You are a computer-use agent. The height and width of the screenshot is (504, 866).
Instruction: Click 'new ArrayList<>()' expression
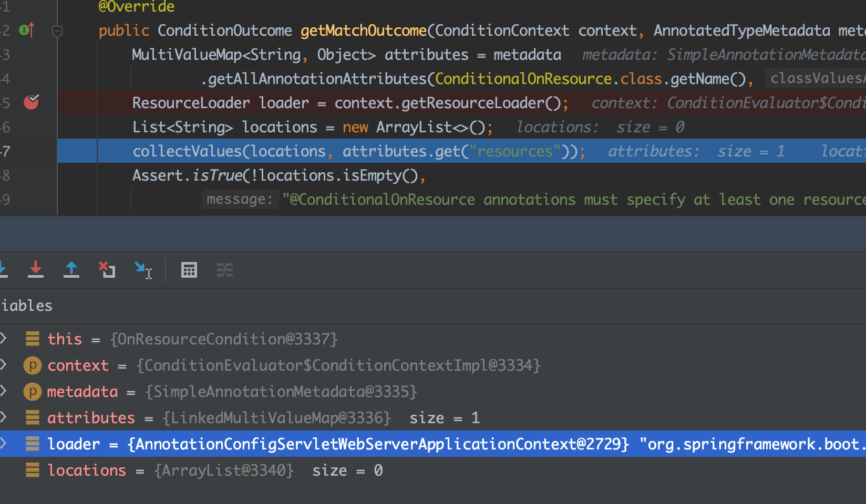(x=414, y=127)
